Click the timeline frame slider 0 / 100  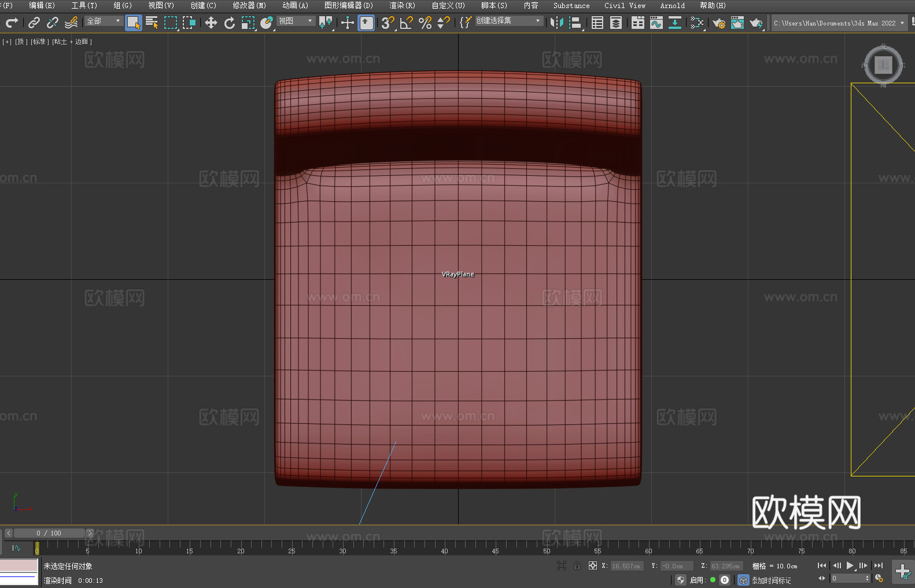point(49,533)
